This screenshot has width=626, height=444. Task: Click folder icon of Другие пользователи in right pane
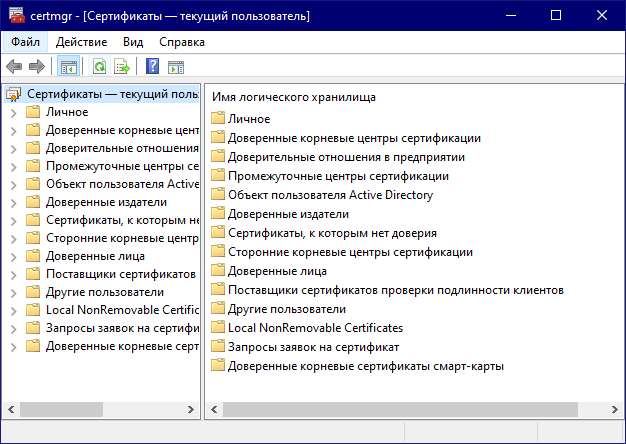point(218,308)
